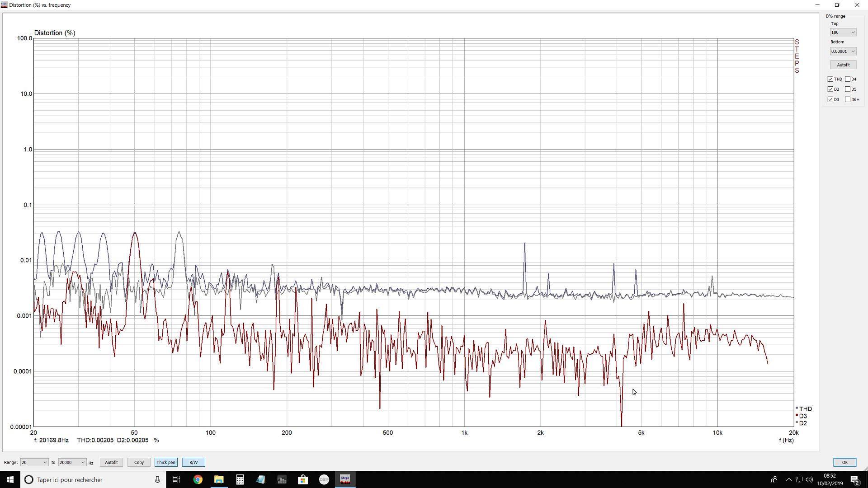Open the clock and date flyout
Image resolution: width=868 pixels, height=488 pixels.
[x=830, y=479]
